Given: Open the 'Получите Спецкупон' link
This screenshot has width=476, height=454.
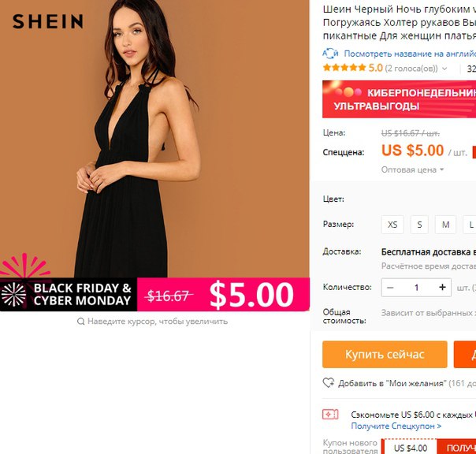Looking at the screenshot, I should (x=396, y=426).
